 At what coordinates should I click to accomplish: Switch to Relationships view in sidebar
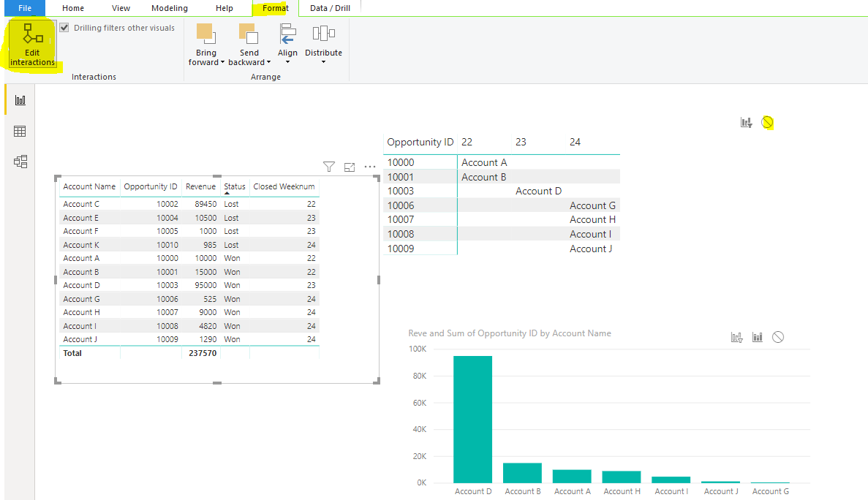pos(20,162)
